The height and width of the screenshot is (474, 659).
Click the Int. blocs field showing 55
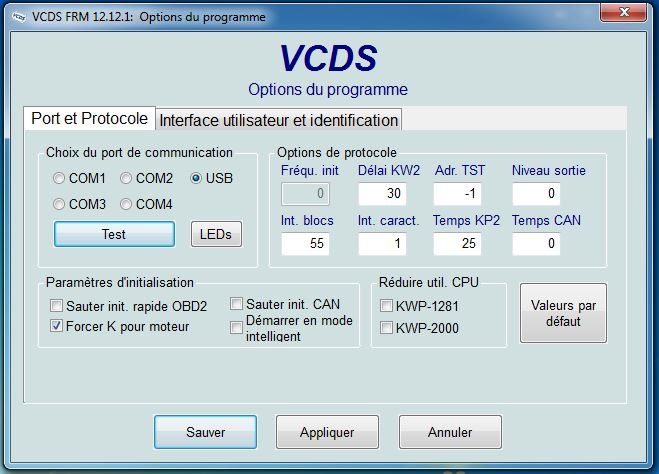pos(305,244)
